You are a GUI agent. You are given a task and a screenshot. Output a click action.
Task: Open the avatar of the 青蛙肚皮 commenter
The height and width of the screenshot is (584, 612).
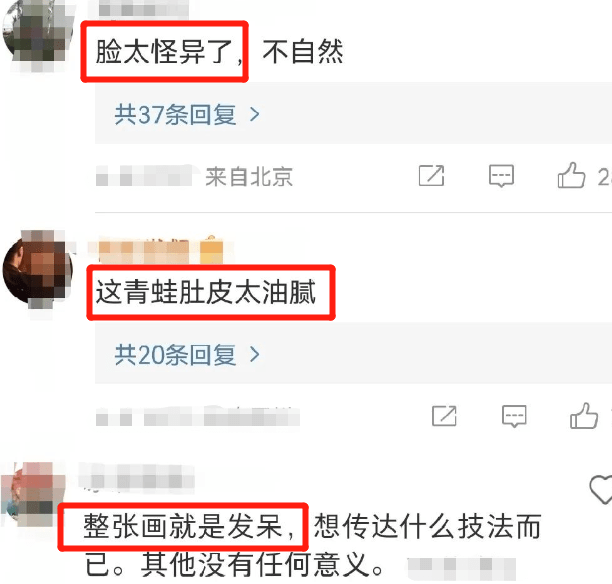pos(37,271)
